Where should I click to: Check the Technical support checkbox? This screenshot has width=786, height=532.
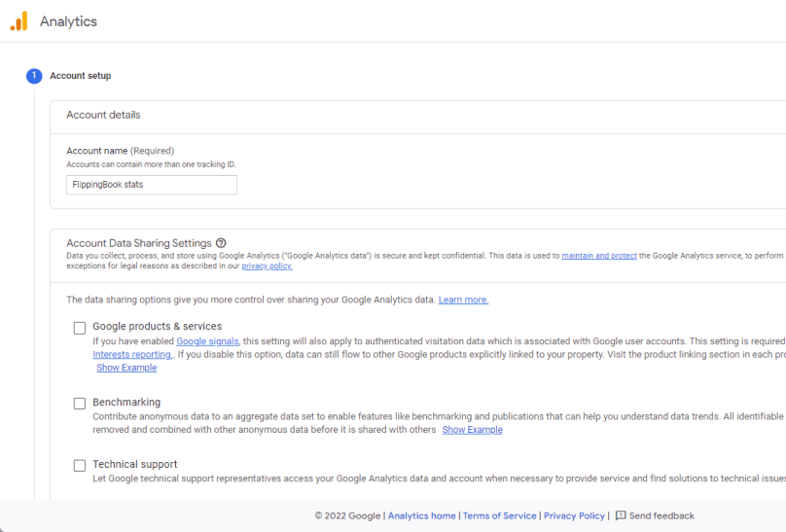[80, 465]
